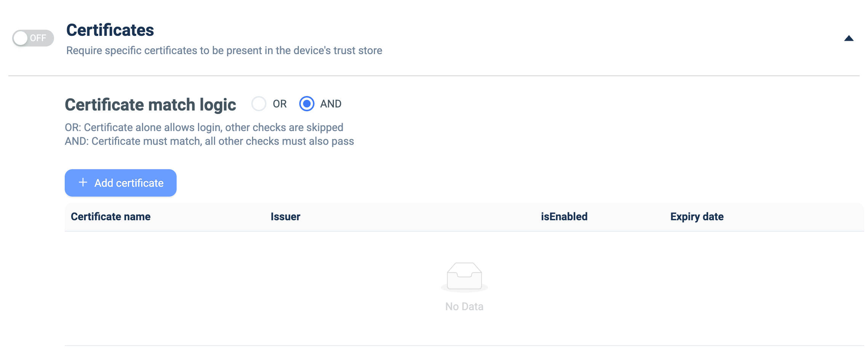Click the Certificate name column header

tap(111, 216)
